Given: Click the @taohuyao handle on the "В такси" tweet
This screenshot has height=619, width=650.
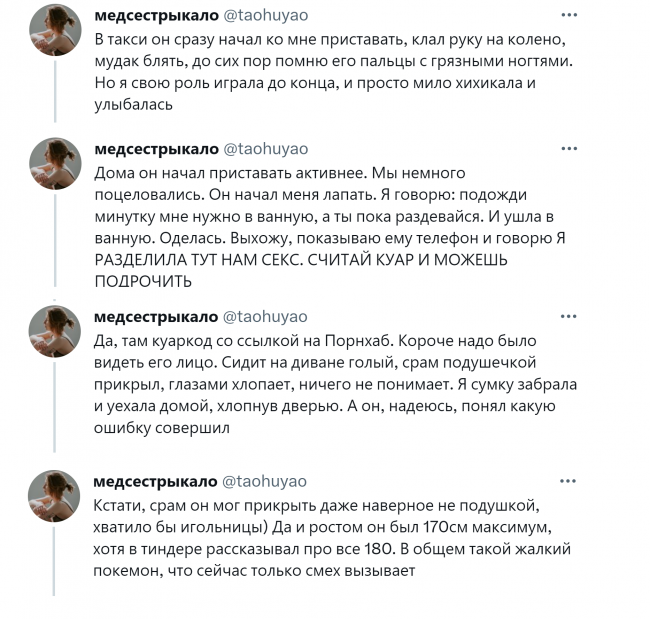Looking at the screenshot, I should click(264, 17).
